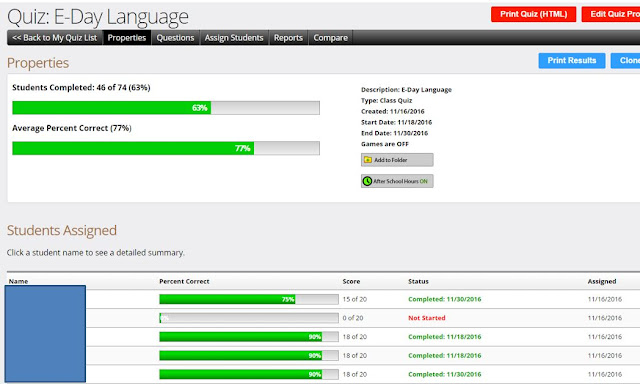Click the Created: 11/16/2016 text

[393, 111]
